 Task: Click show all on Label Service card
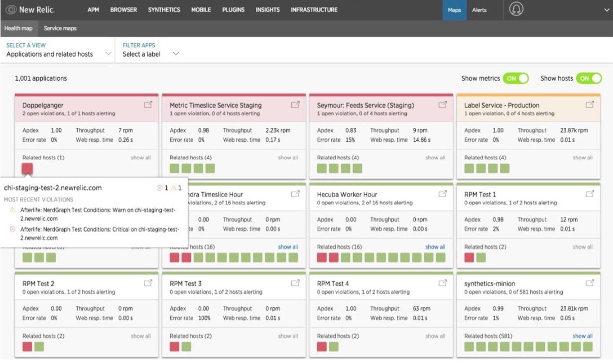(x=583, y=158)
